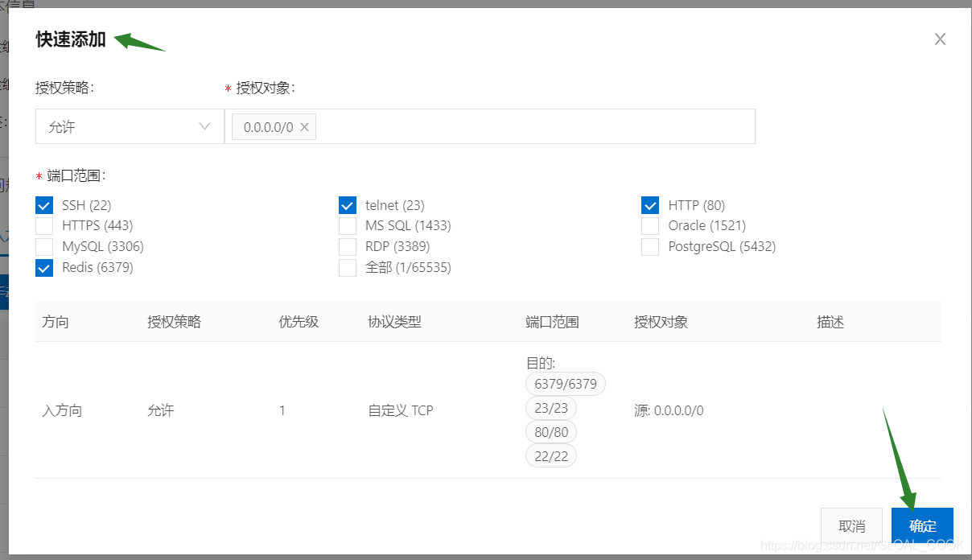
Task: Click the 80/80 destination port tag
Action: [x=551, y=431]
